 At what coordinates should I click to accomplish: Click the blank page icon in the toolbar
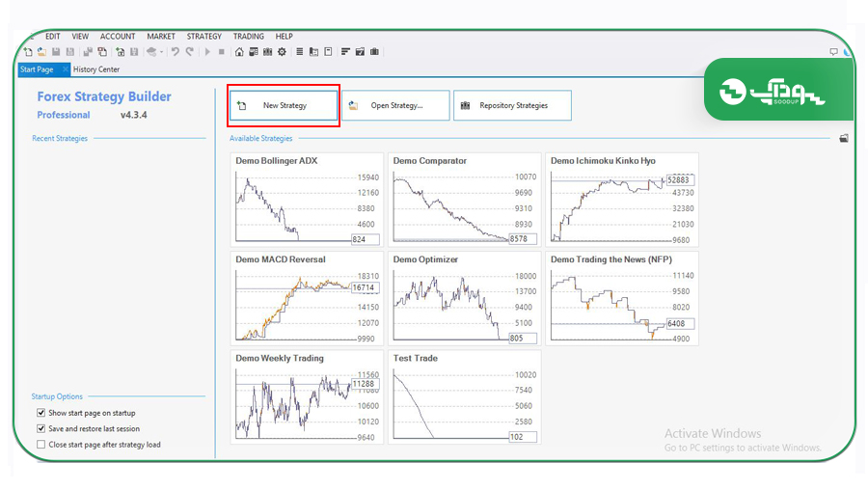(x=328, y=52)
